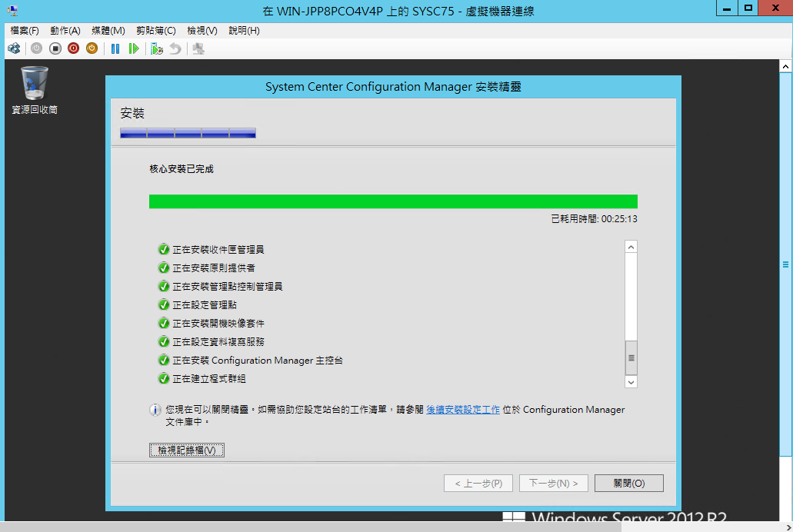Click the task list scroll down arrow
793x532 pixels.
[631, 382]
